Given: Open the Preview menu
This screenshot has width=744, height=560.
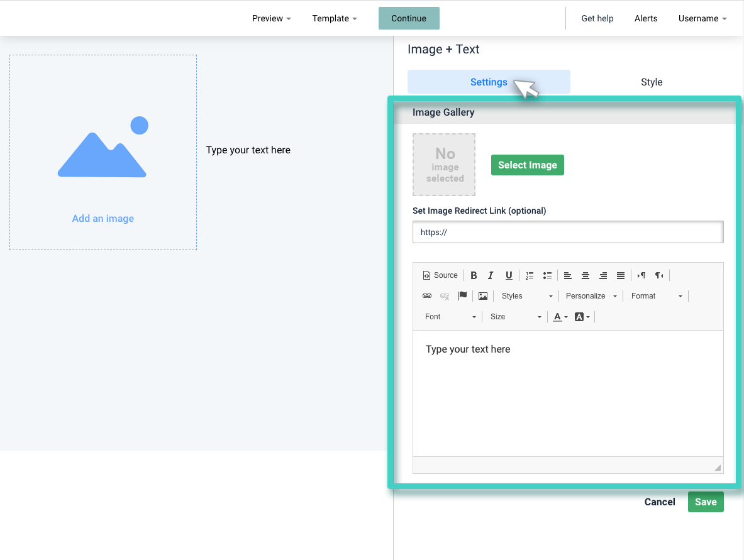Looking at the screenshot, I should tap(272, 18).
